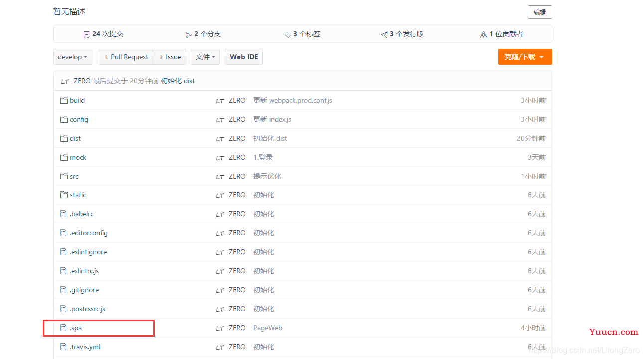This screenshot has height=359, width=644.
Task: Click the LT avatar in the latest commit header
Action: [65, 81]
